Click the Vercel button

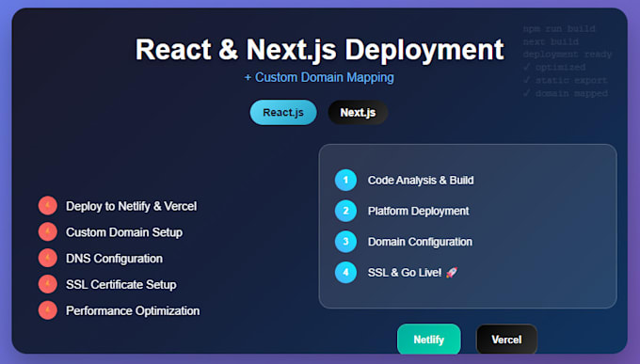tap(506, 340)
